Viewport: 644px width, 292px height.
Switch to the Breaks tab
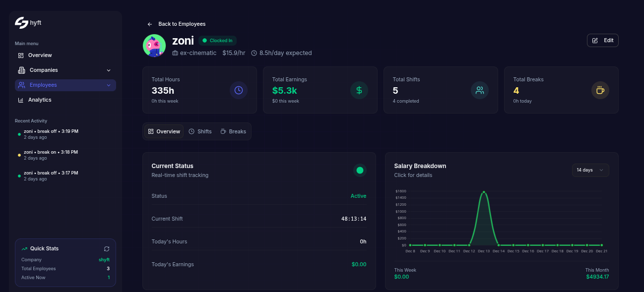[233, 131]
